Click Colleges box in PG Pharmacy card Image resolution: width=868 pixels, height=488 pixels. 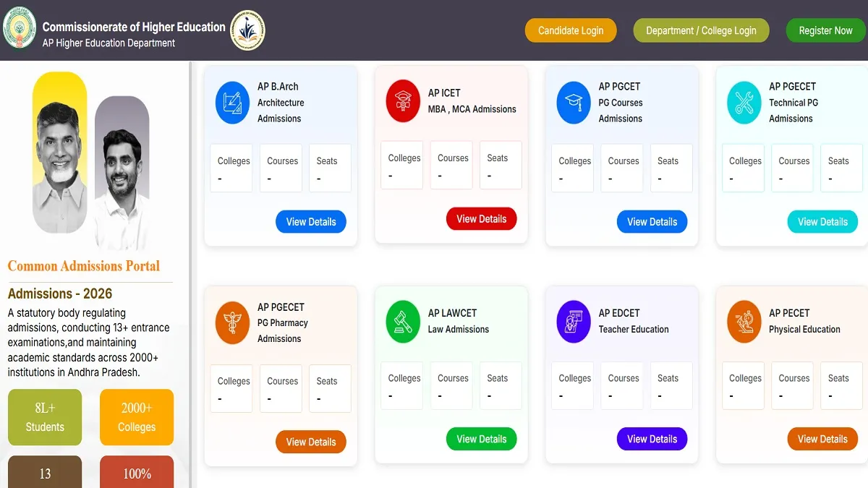[231, 389]
